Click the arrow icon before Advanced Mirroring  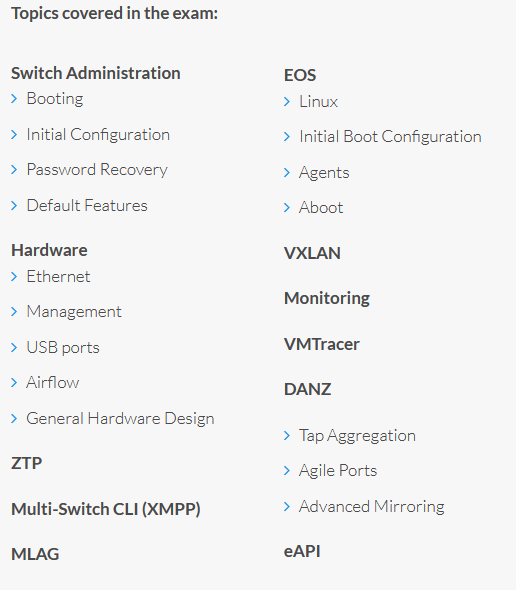[287, 506]
